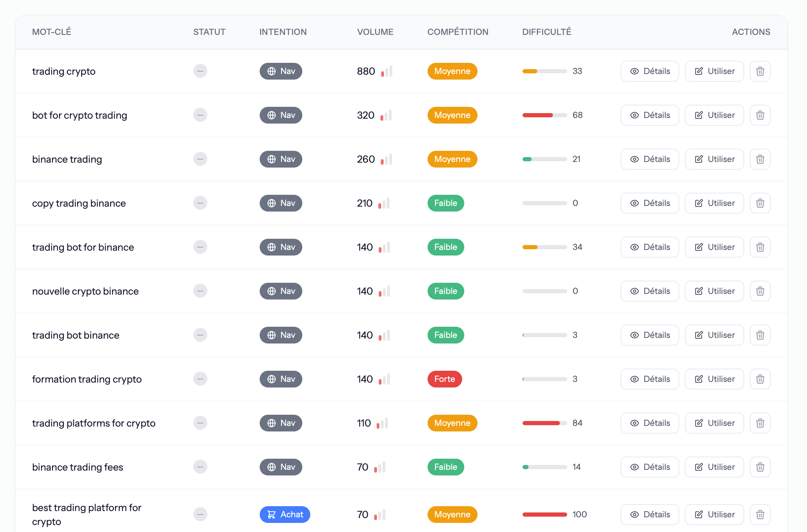Toggle the status circle for 'binance trading fees'
Viewport: 807px width, 532px height.
(200, 467)
